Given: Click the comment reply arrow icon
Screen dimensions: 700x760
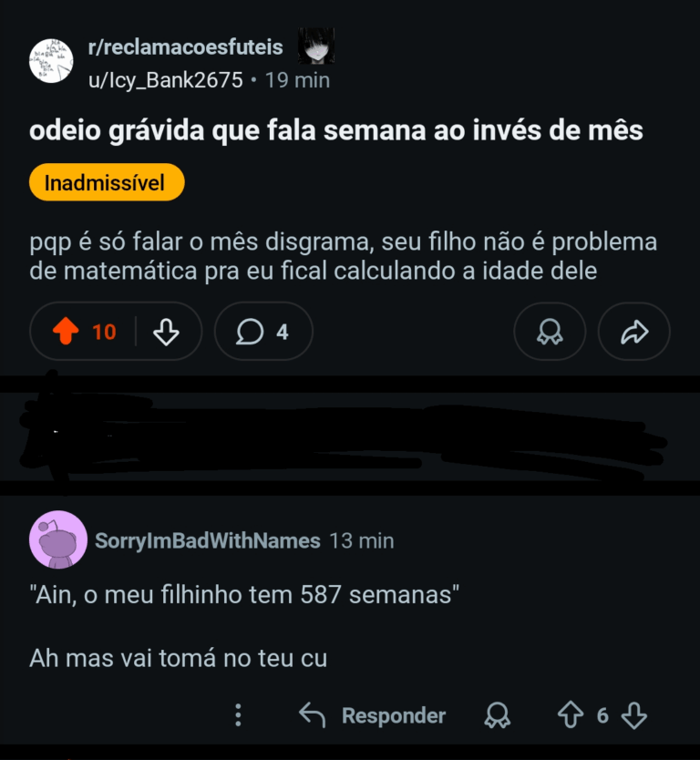Looking at the screenshot, I should click(312, 715).
